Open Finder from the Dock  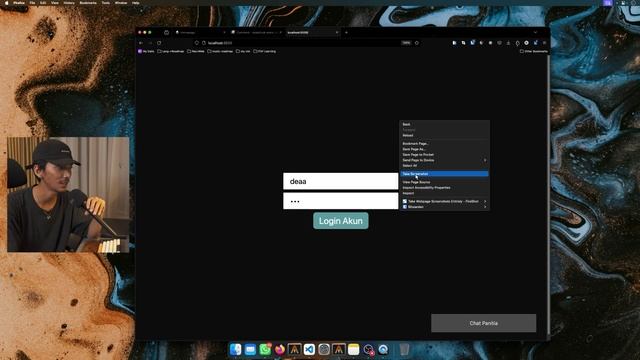pyautogui.click(x=236, y=349)
